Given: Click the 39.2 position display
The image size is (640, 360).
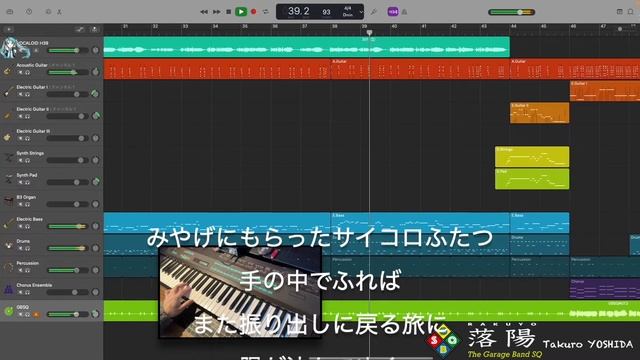Looking at the screenshot, I should click(x=298, y=11).
